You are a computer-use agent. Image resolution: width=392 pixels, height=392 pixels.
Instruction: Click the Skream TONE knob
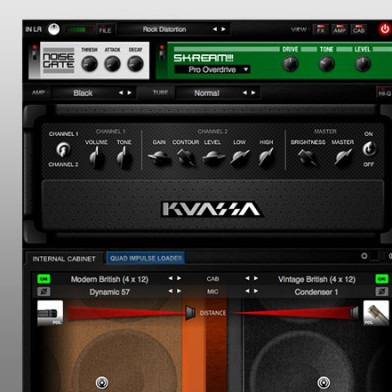326,63
